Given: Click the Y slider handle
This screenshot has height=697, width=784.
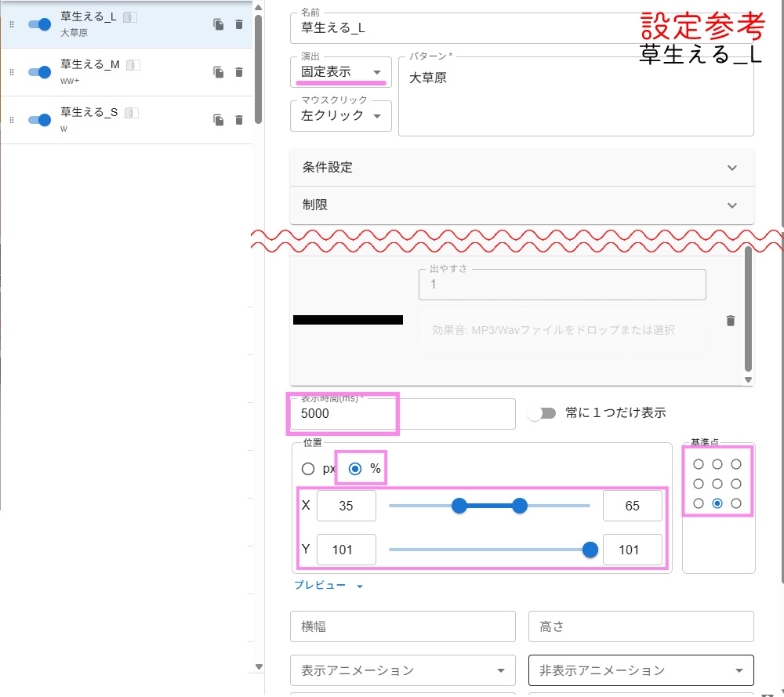Looking at the screenshot, I should [x=590, y=550].
